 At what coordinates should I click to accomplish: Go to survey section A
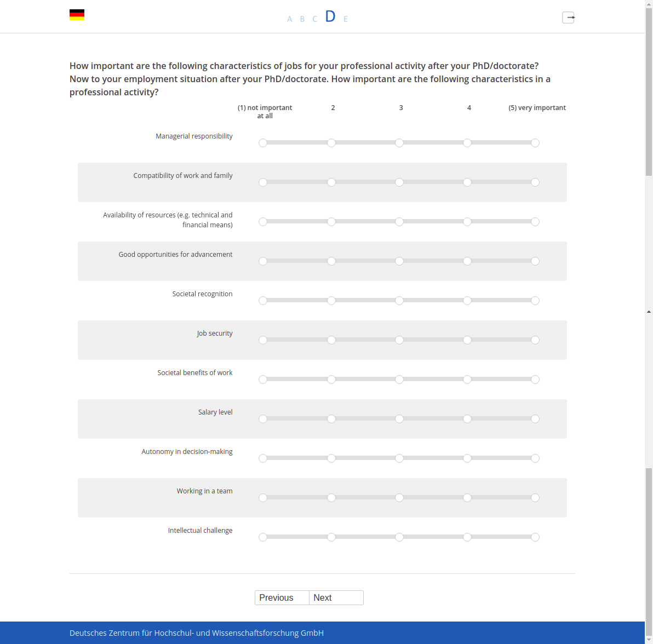289,19
